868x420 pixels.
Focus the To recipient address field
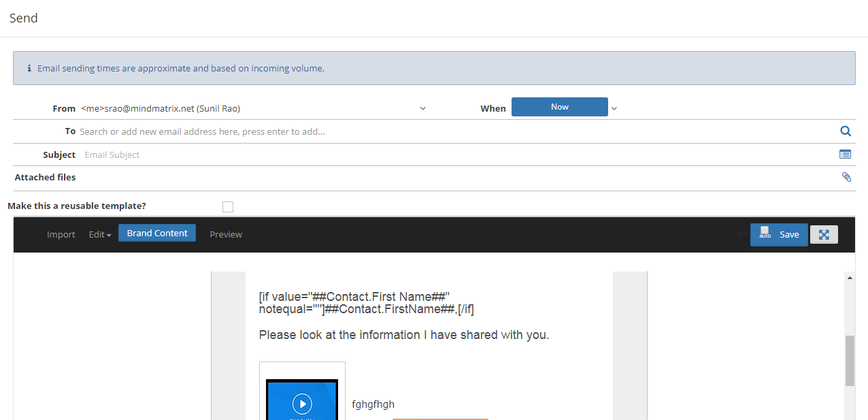coord(456,131)
